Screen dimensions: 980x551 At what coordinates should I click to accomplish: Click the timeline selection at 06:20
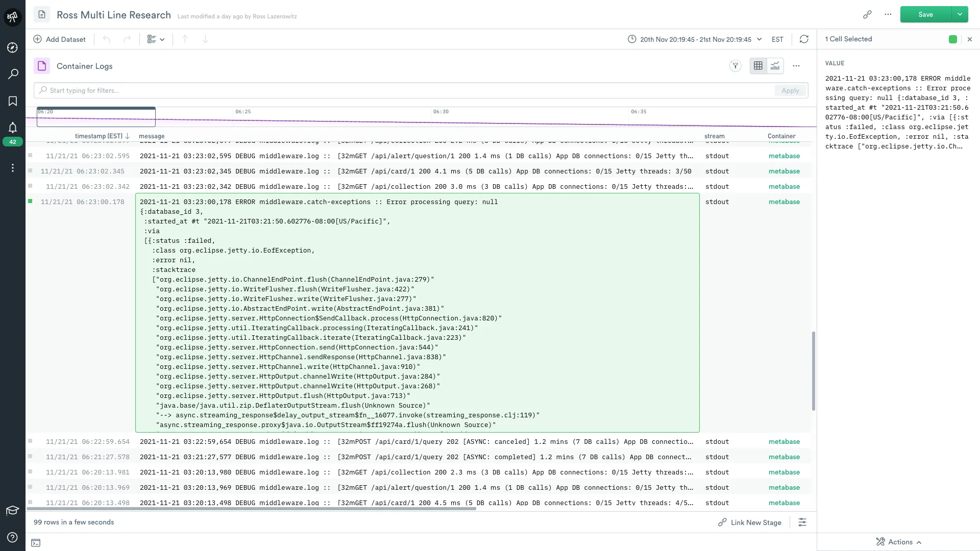96,117
